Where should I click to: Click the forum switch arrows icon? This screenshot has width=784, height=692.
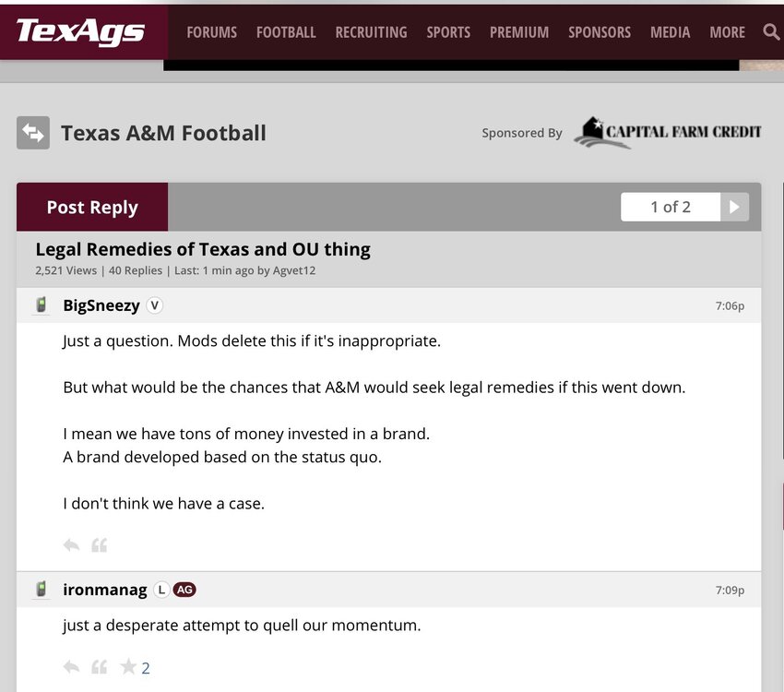[33, 133]
